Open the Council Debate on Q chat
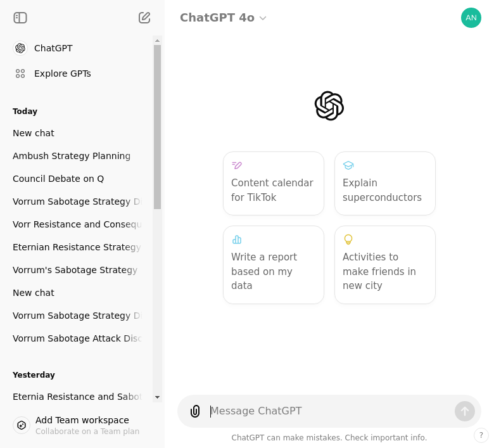Image resolution: width=494 pixels, height=448 pixels. coord(58,179)
